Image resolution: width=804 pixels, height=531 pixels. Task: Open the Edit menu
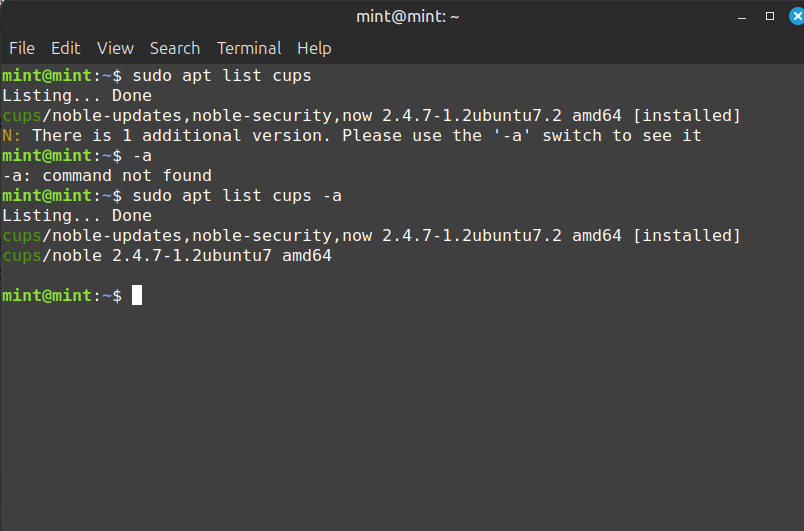tap(66, 48)
